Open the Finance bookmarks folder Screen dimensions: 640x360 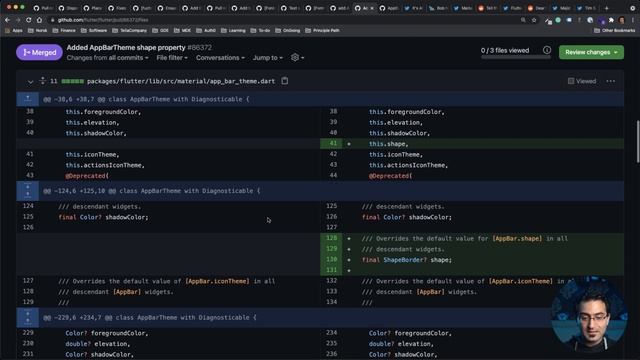[64, 30]
